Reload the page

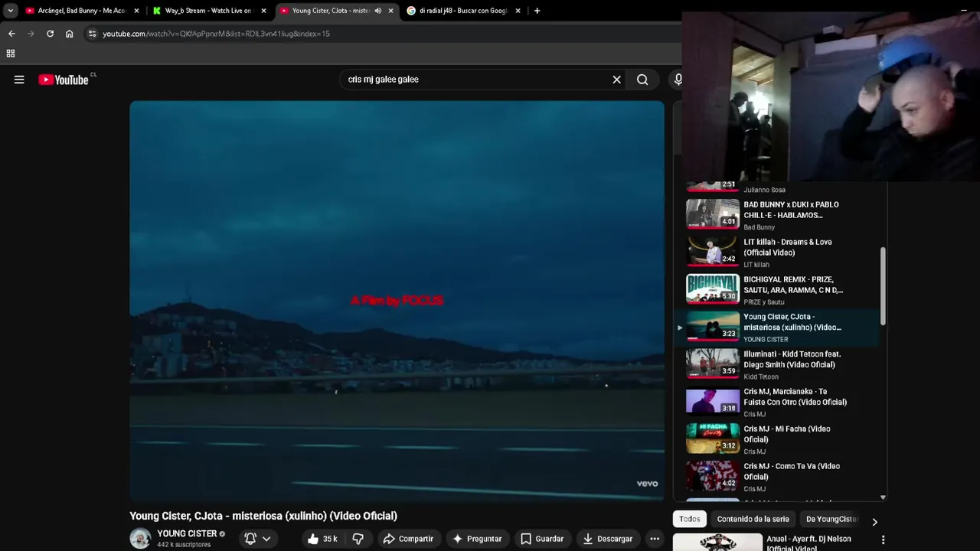point(50,34)
